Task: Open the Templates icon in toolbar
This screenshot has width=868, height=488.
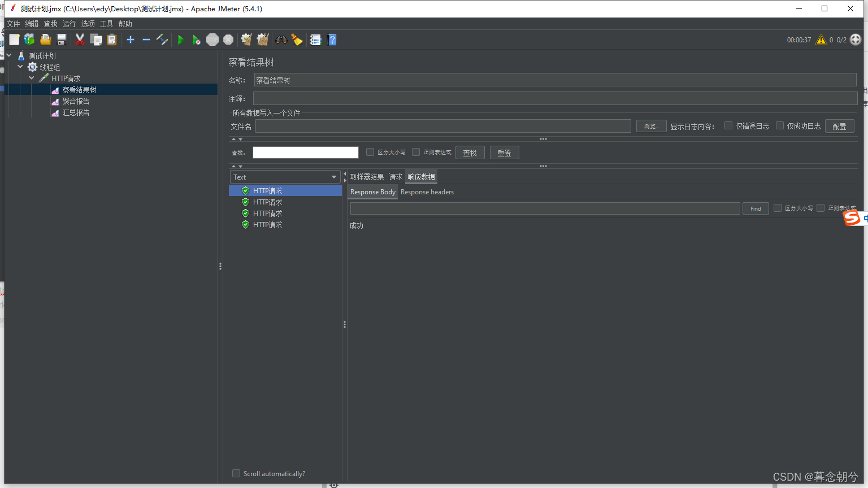Action: coord(29,40)
